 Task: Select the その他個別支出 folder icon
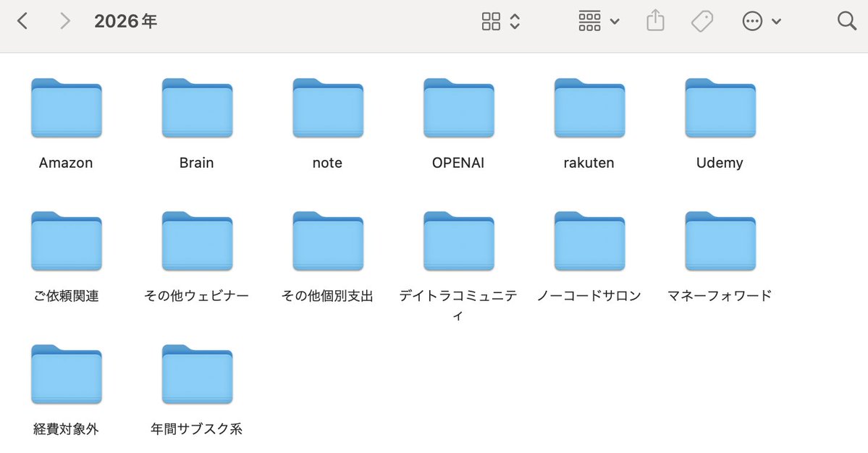click(x=328, y=241)
